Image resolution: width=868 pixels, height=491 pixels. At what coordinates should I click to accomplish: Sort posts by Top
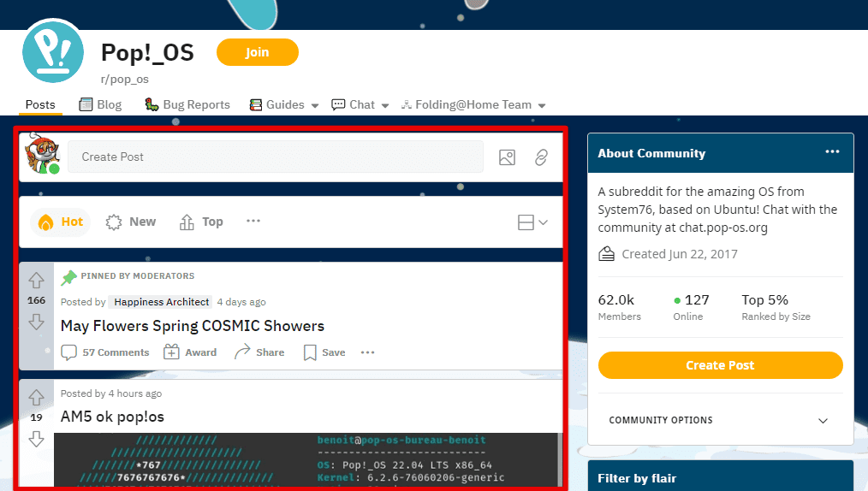point(201,222)
